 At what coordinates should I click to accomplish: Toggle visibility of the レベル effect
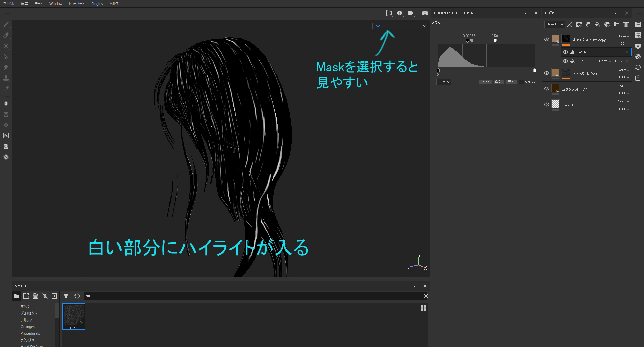click(565, 52)
